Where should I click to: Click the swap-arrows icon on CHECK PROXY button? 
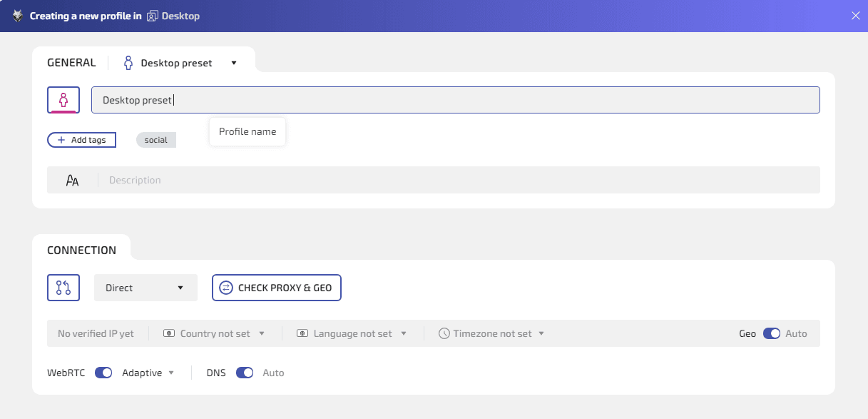225,288
